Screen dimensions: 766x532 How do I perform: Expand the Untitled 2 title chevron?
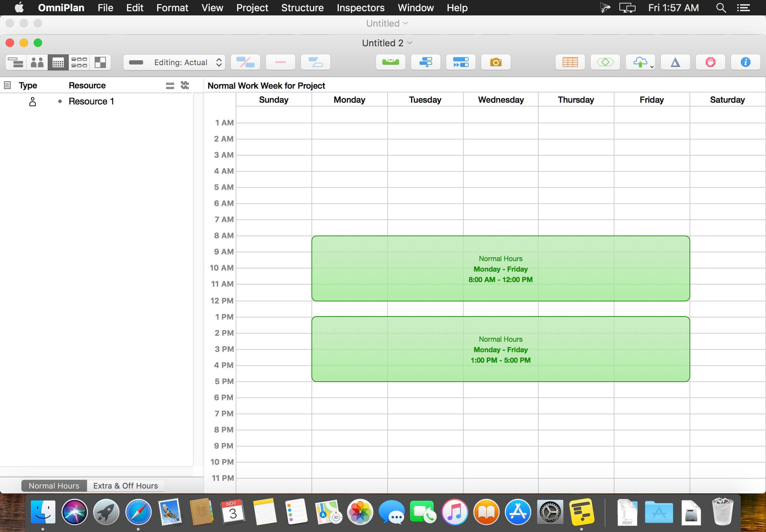(410, 43)
